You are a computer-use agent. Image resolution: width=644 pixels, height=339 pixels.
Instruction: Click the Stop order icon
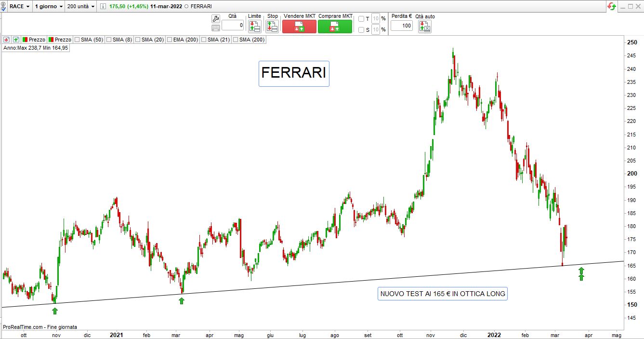point(272,26)
